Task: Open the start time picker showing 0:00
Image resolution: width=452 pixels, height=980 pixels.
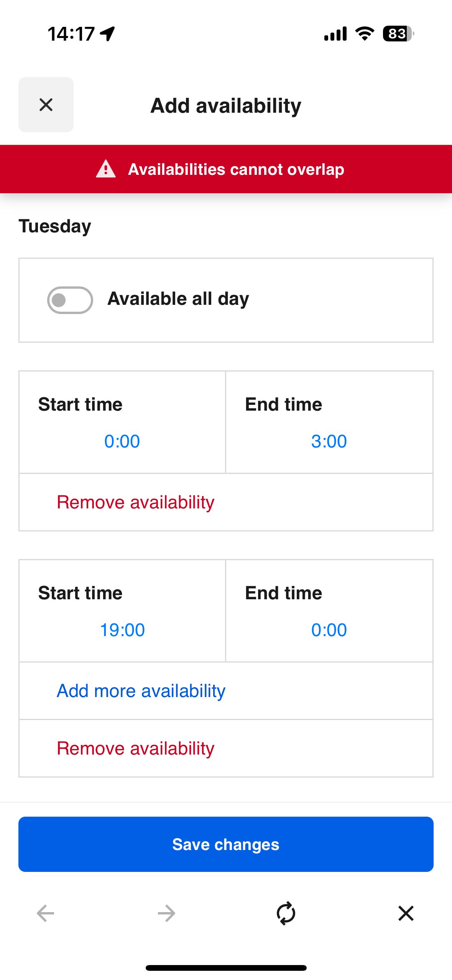Action: 122,441
